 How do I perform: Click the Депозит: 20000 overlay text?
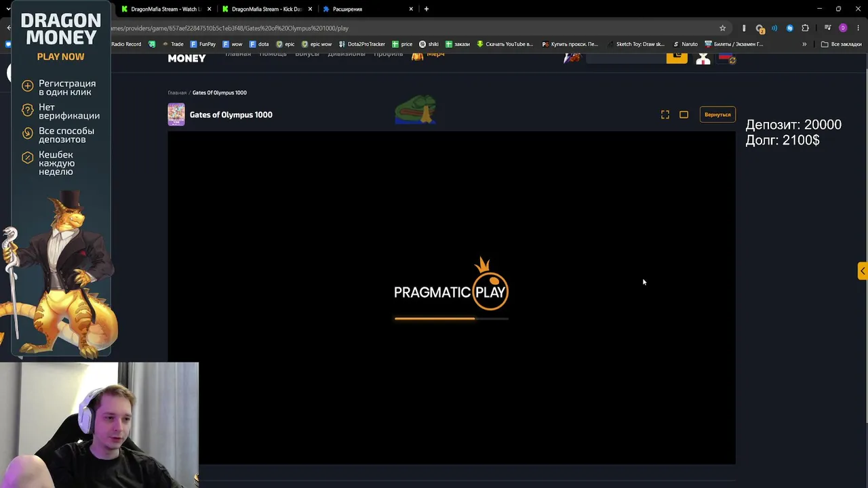793,125
